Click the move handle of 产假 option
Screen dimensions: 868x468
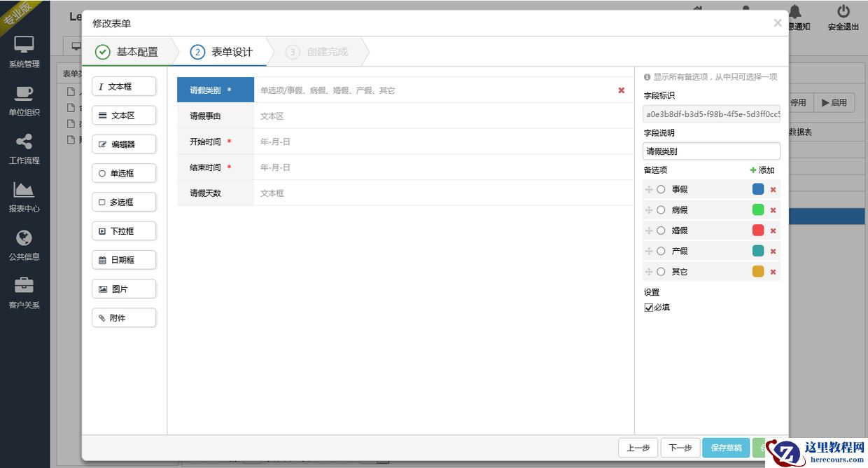[x=649, y=252]
